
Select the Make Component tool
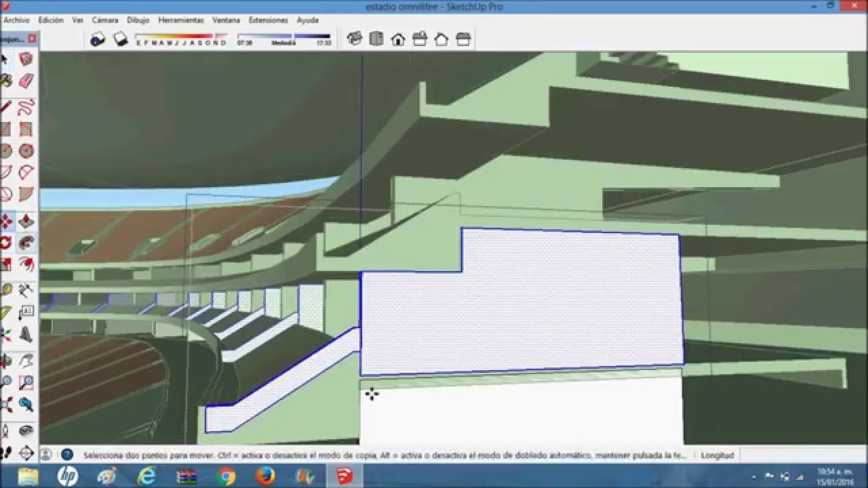click(26, 60)
